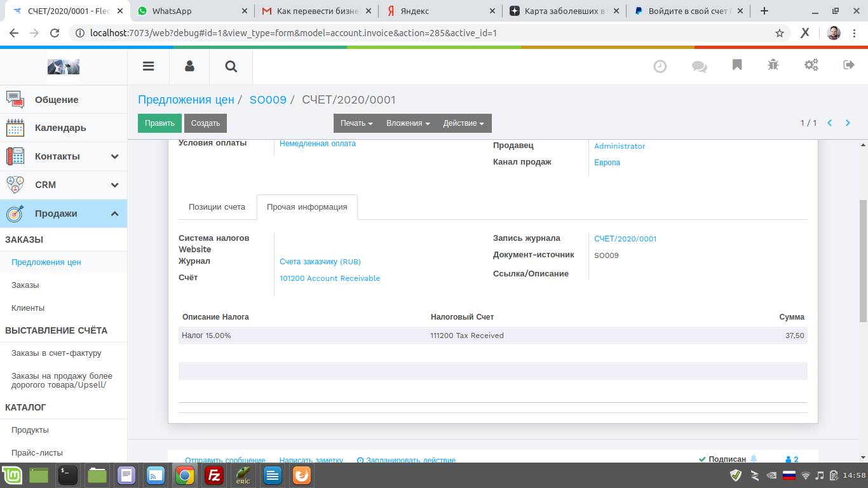
Task: Open the 101200 Account Receivable link
Action: 330,278
